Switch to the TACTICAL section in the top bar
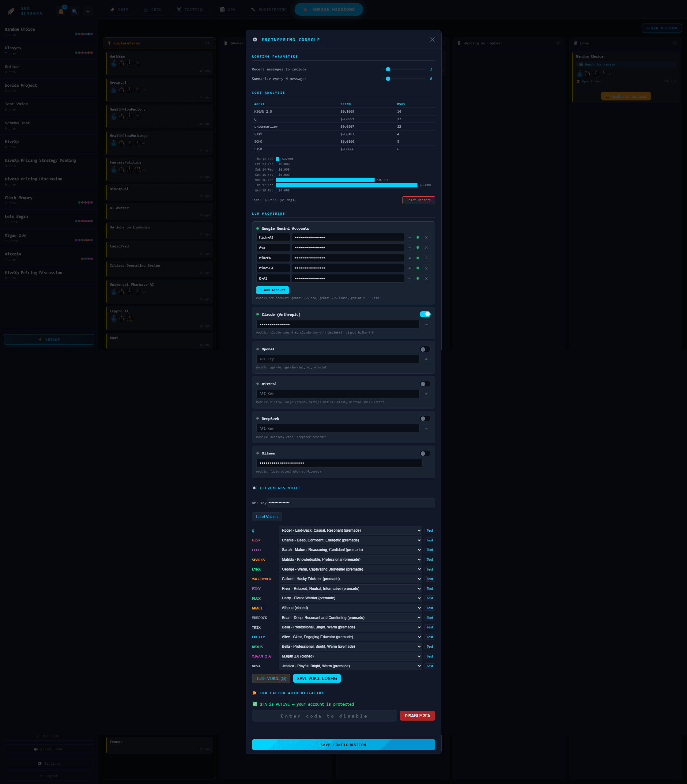The width and height of the screenshot is (687, 784). click(x=191, y=9)
